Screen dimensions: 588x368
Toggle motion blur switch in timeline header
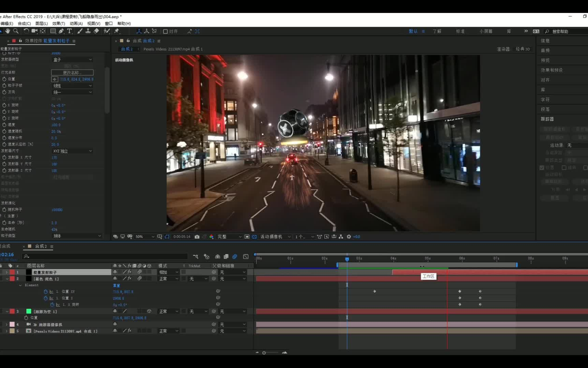[x=235, y=257]
